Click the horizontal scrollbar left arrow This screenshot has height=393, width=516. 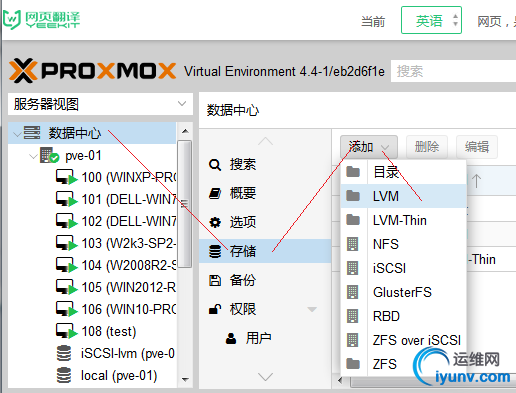340,380
